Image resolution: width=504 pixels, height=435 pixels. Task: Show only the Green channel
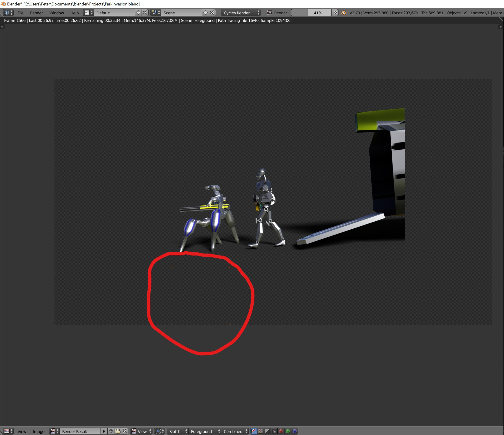coord(288,431)
